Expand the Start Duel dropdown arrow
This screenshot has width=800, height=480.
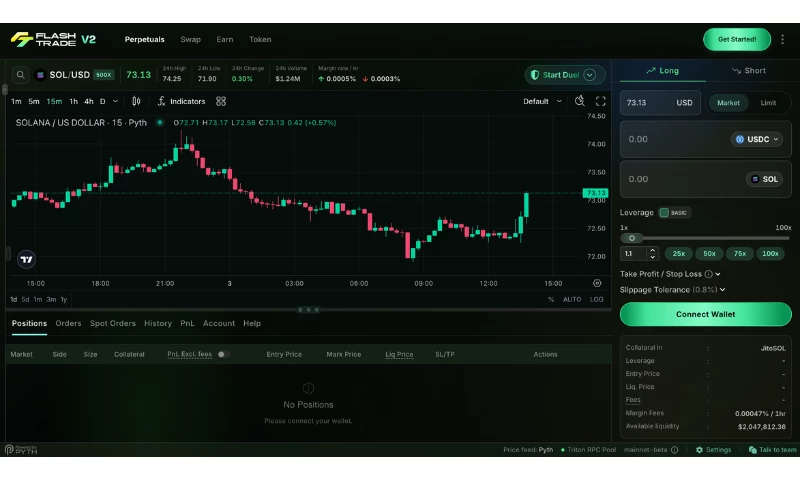pos(589,75)
